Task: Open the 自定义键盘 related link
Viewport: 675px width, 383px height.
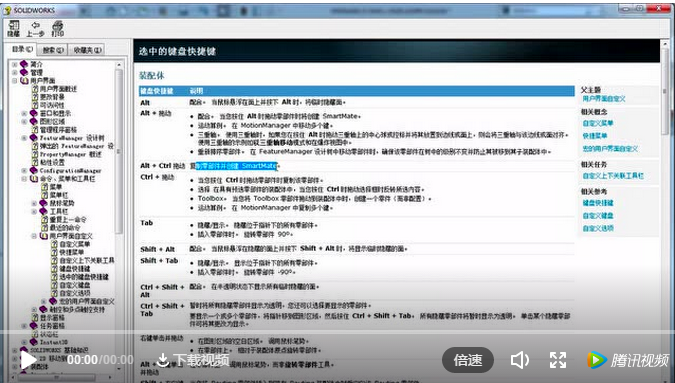Action: coord(598,215)
